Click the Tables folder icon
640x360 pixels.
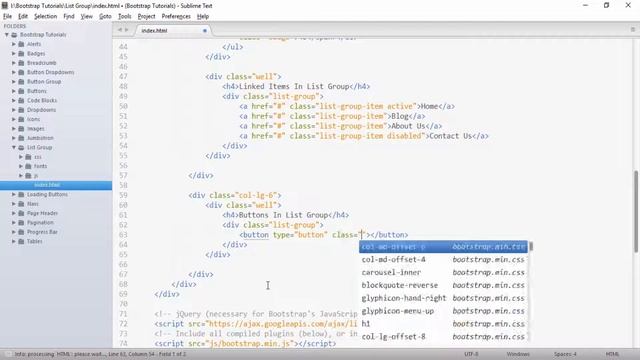21,242
